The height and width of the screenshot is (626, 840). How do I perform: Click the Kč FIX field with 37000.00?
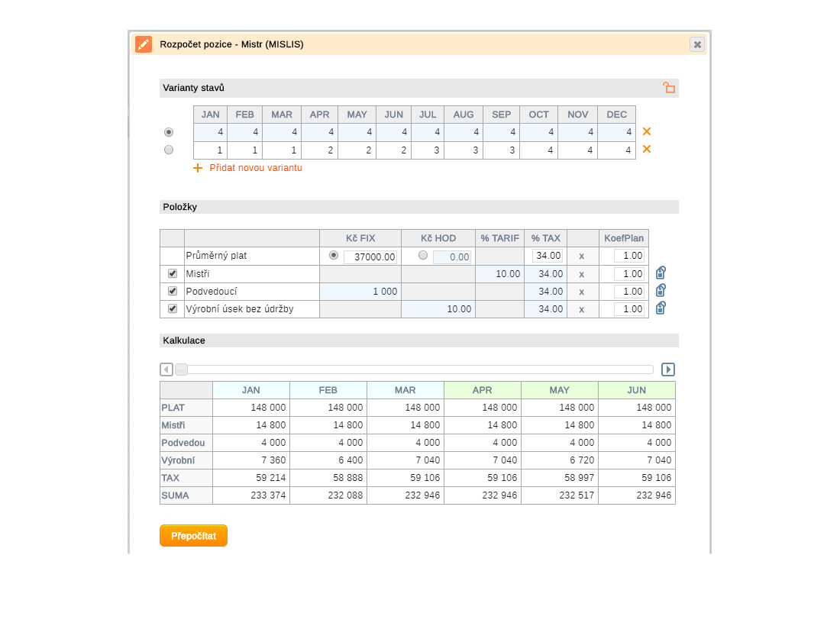[x=370, y=257]
